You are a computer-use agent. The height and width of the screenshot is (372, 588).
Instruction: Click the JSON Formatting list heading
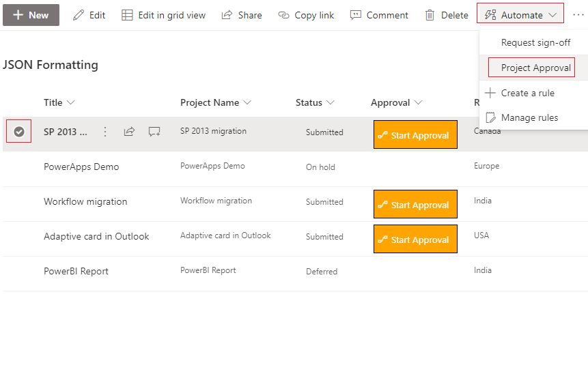(x=51, y=65)
